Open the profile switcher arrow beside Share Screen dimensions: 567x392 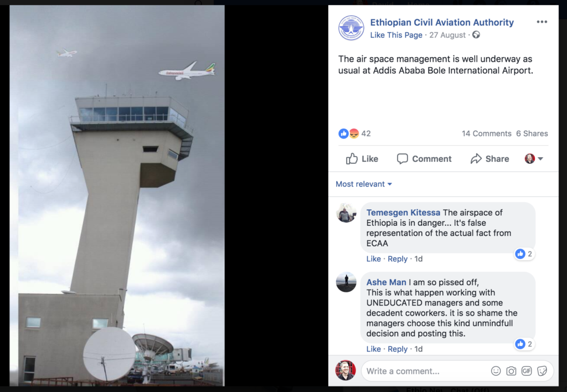coord(534,159)
